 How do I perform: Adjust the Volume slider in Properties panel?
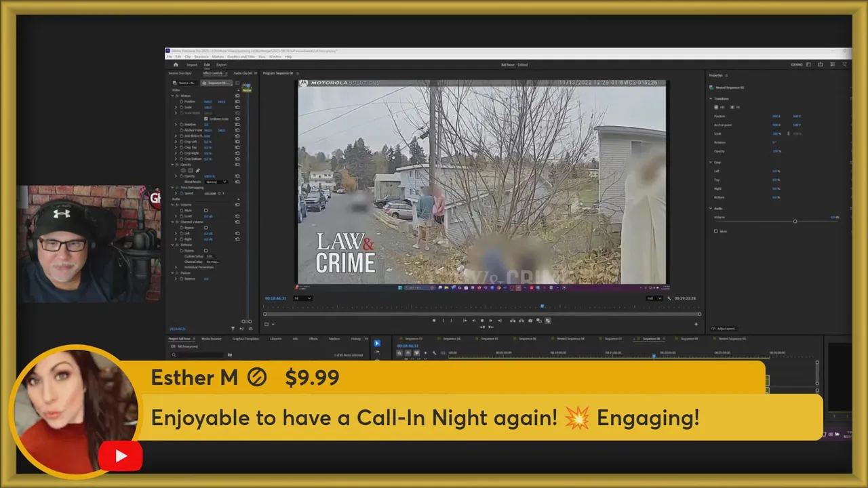click(x=795, y=221)
